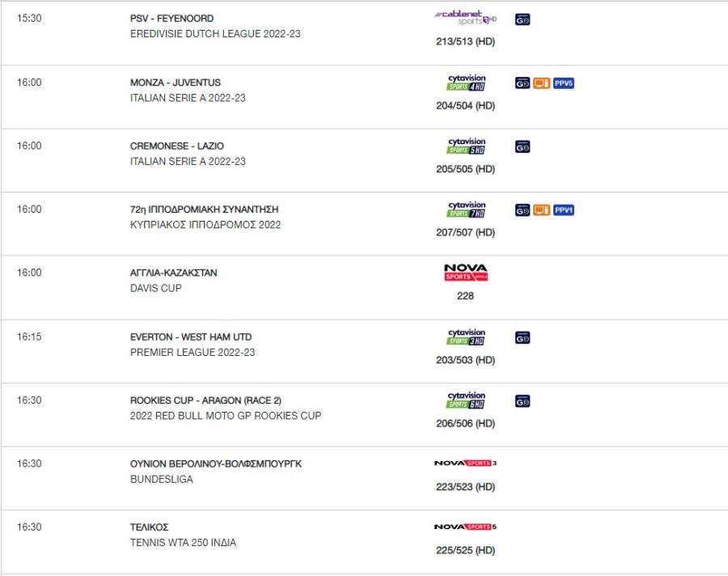Open the EVERTON - WEST HAM UTD listing
The width and height of the screenshot is (728, 576).
tap(191, 337)
